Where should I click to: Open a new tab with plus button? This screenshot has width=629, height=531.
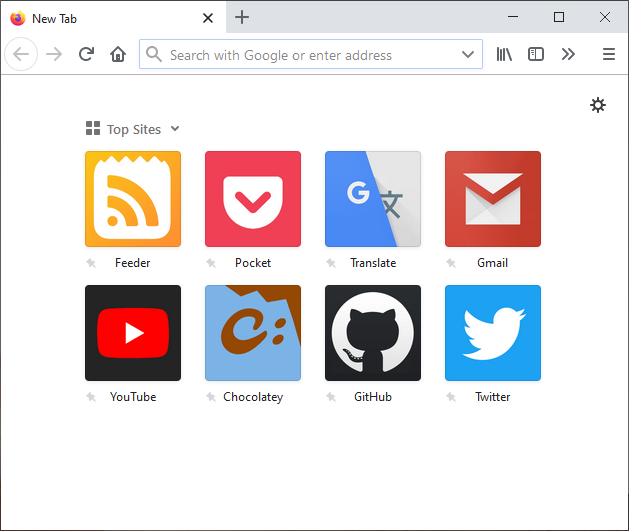point(242,17)
